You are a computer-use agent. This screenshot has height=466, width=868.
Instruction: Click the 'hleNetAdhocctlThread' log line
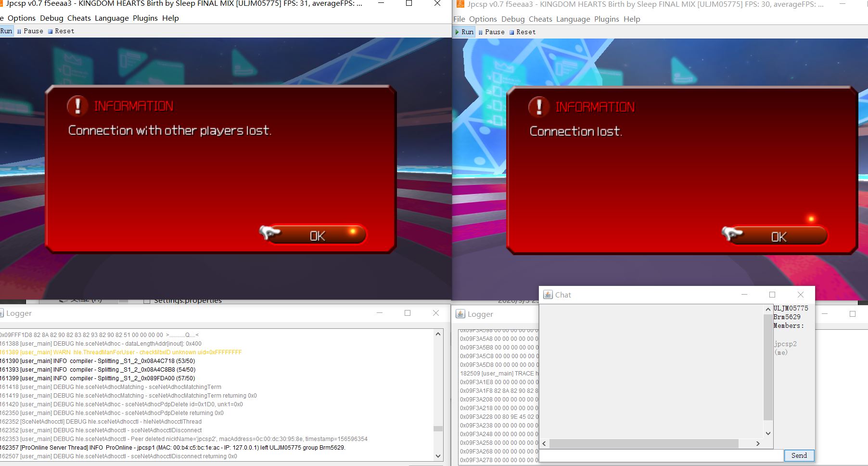[x=101, y=422]
